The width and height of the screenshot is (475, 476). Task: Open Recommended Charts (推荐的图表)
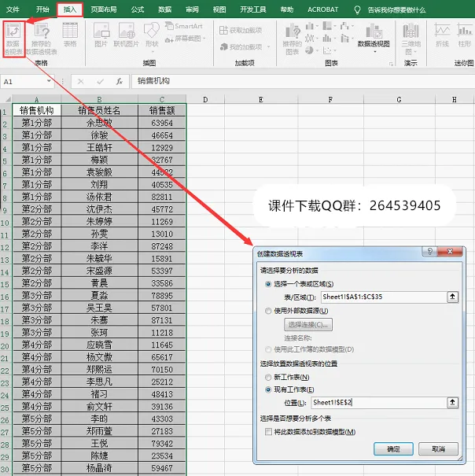pos(293,39)
